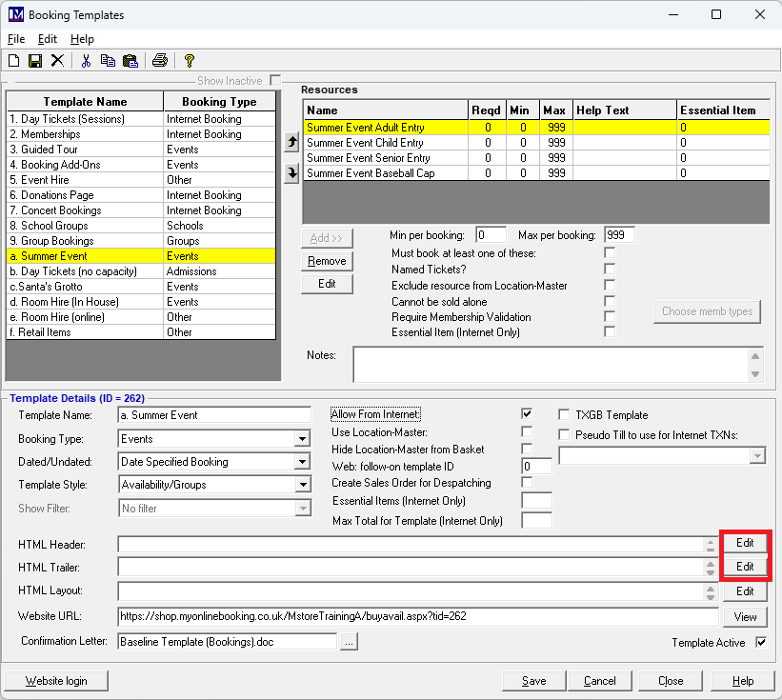Click the Website login button
The height and width of the screenshot is (700, 782).
coord(56,681)
